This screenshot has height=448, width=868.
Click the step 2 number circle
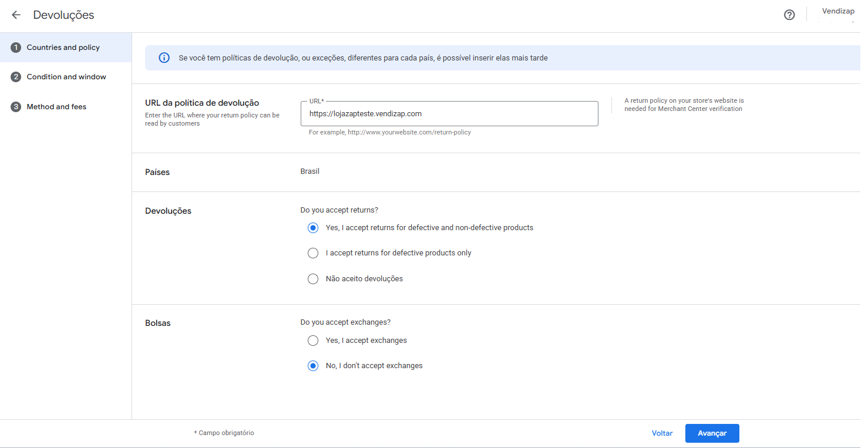[x=16, y=77]
